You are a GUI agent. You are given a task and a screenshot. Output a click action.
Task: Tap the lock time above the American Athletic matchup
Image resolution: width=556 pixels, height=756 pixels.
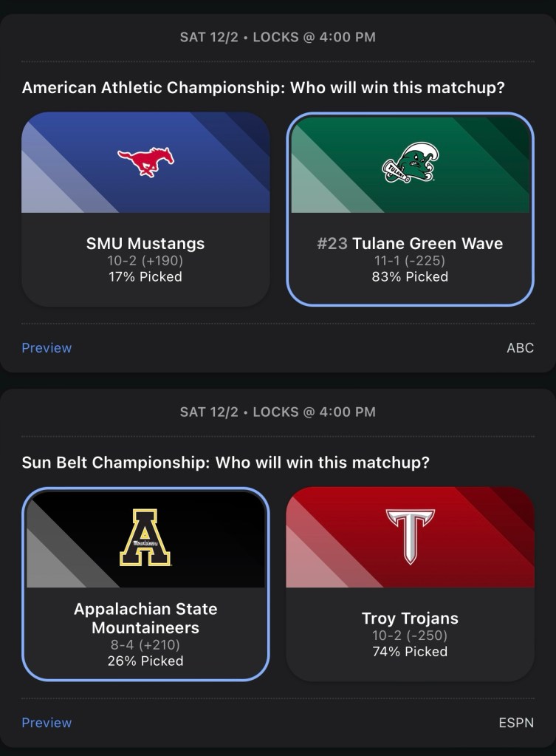tap(278, 37)
